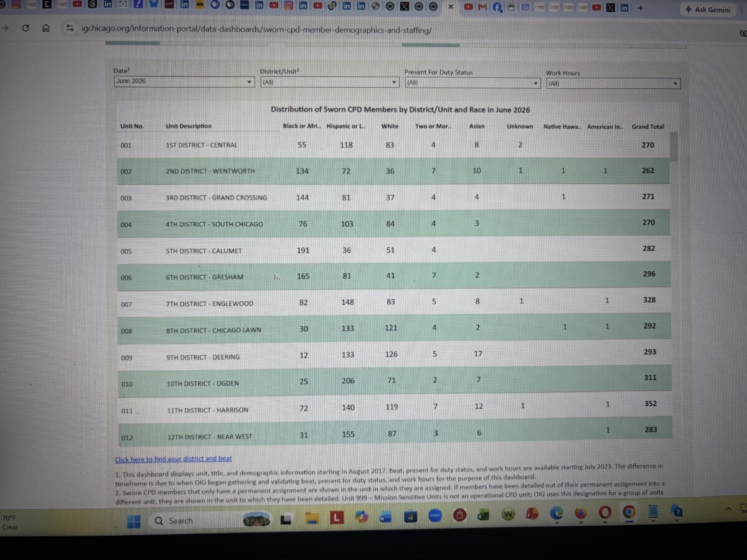Launch Copilot from the taskbar

[x=360, y=516]
